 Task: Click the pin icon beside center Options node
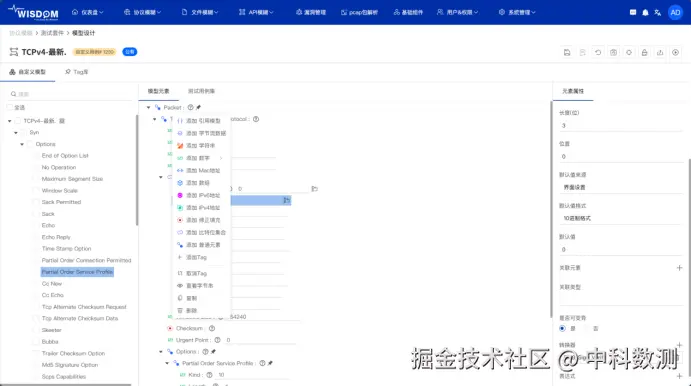pyautogui.click(x=213, y=352)
